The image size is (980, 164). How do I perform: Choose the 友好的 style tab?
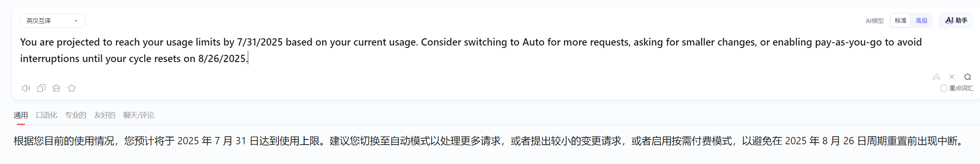[x=105, y=115]
